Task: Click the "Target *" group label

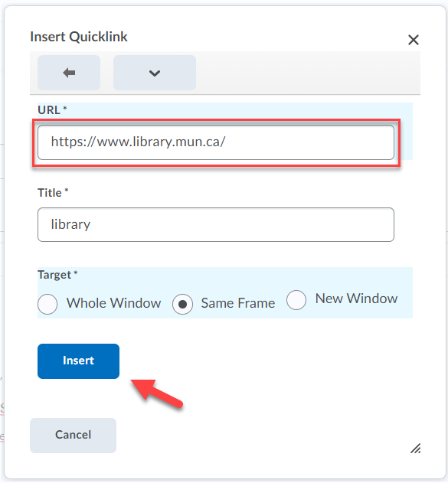Action: pos(57,275)
